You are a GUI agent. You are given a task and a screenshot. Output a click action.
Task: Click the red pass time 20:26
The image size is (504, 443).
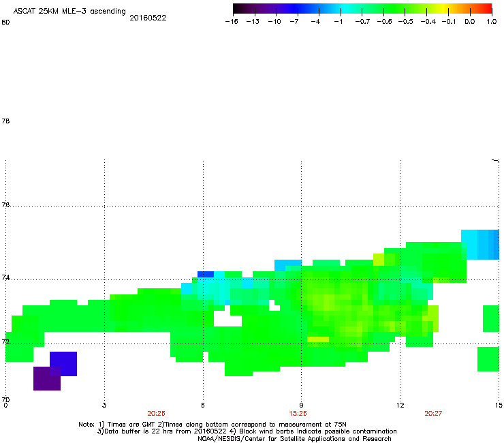click(x=156, y=414)
